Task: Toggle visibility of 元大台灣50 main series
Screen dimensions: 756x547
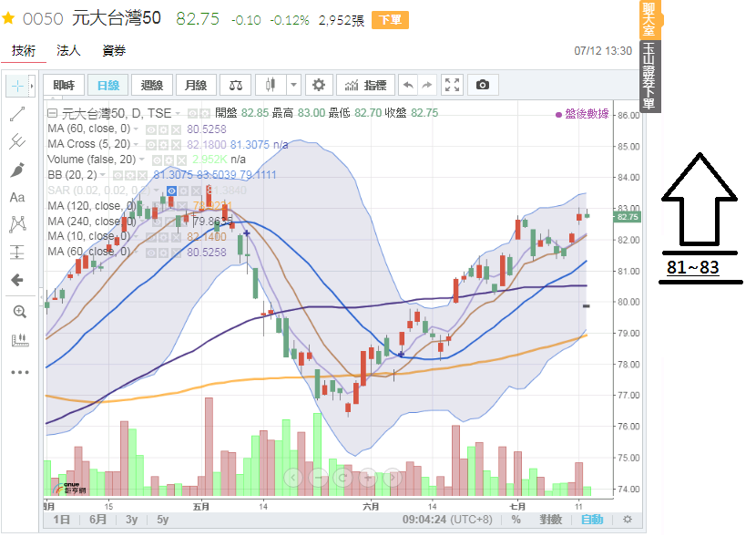Action: click(x=192, y=113)
